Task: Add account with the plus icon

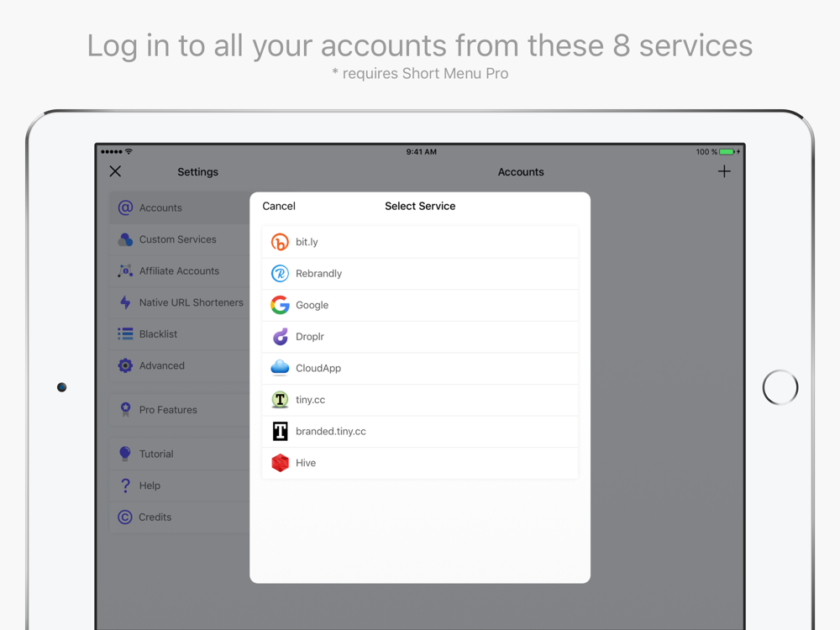Action: 724,171
